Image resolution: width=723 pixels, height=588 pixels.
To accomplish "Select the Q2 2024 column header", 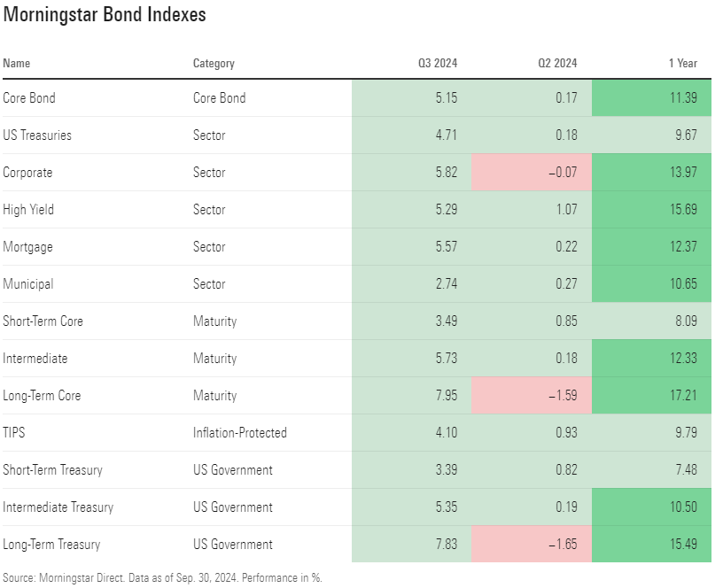I will coord(557,64).
